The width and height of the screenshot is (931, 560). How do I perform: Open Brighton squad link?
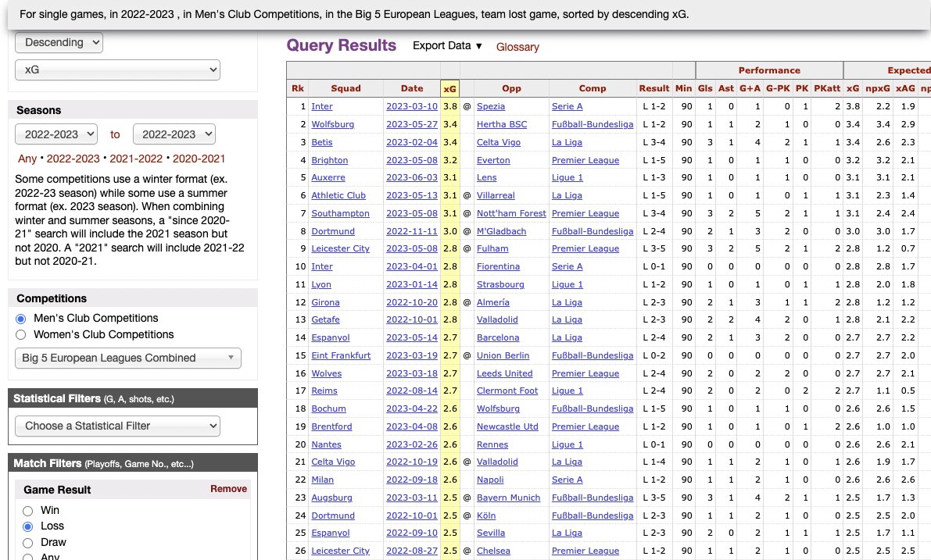click(x=330, y=160)
